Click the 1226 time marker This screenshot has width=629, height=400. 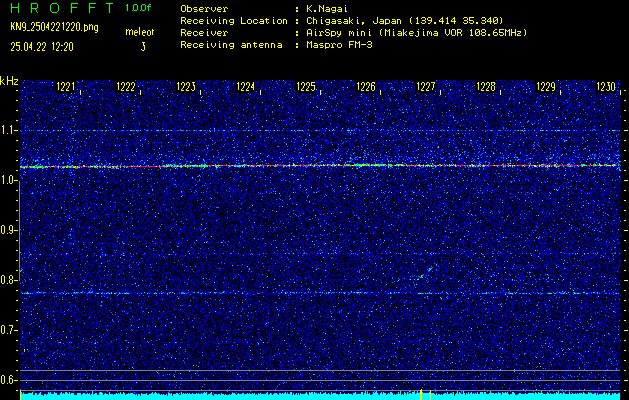point(366,87)
